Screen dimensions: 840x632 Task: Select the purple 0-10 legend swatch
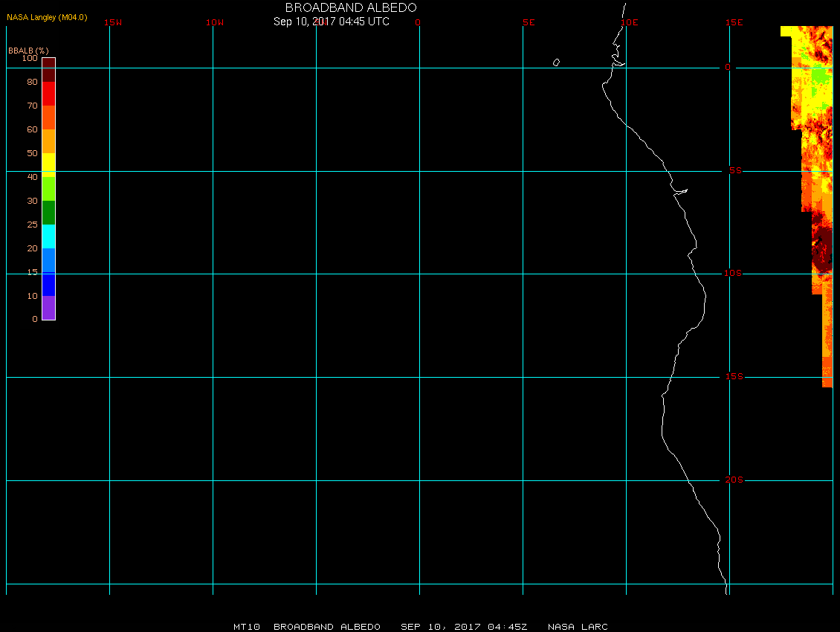point(49,308)
